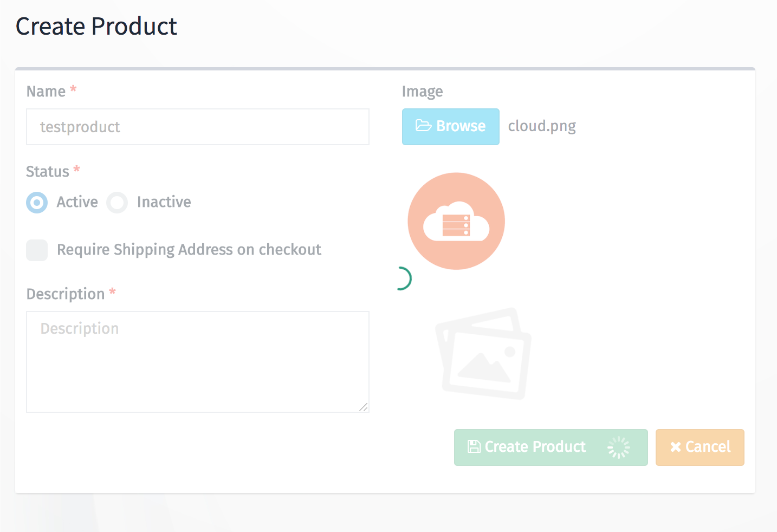Click the green loading spinner arc
The height and width of the screenshot is (532, 777).
pos(405,278)
